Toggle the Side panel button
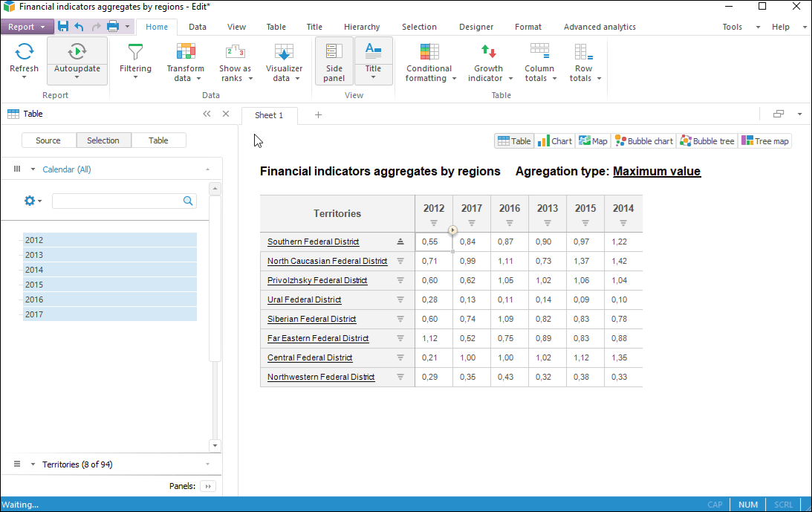 point(334,61)
